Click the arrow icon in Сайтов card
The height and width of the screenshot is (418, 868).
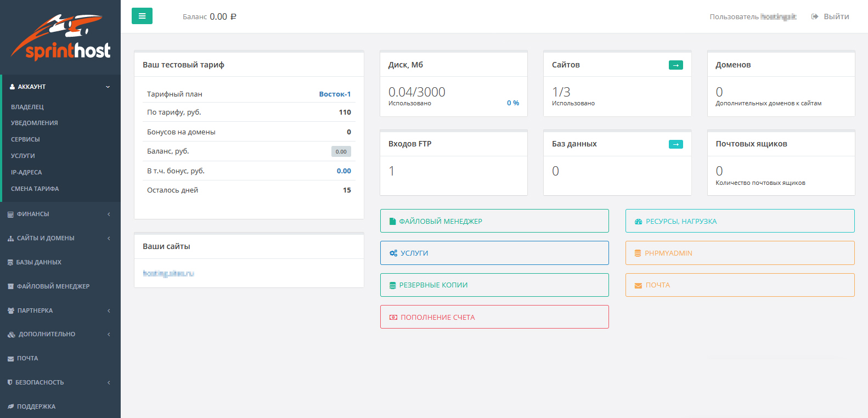(675, 65)
